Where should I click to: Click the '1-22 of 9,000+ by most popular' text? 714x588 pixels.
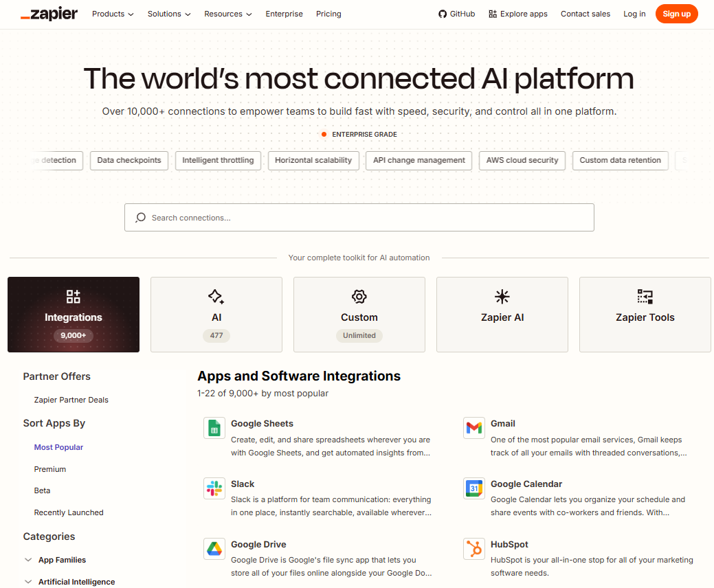tap(263, 393)
